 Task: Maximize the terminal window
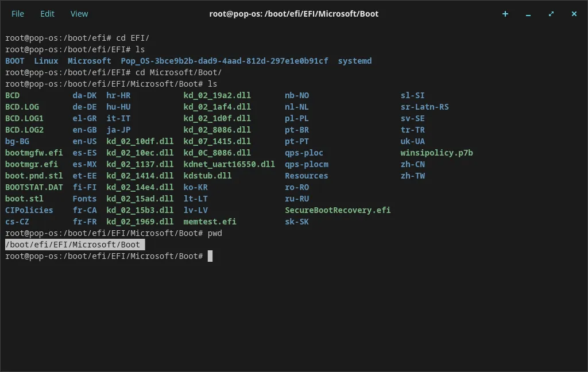tap(551, 14)
